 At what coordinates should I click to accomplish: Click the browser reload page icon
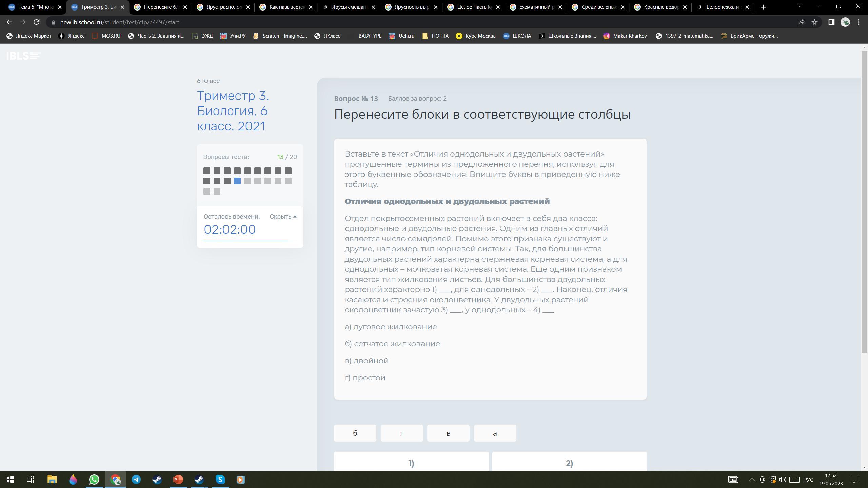pyautogui.click(x=37, y=22)
